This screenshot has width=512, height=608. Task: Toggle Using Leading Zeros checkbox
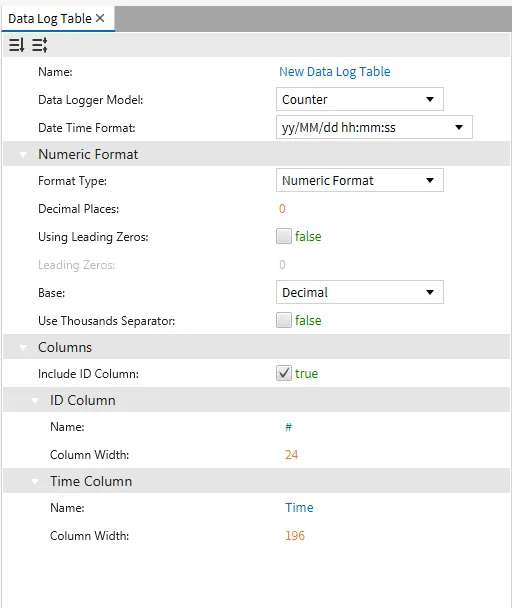click(x=284, y=236)
